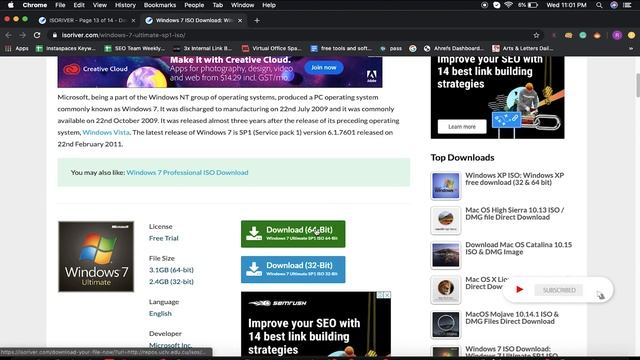Open the People menu

(x=194, y=5)
